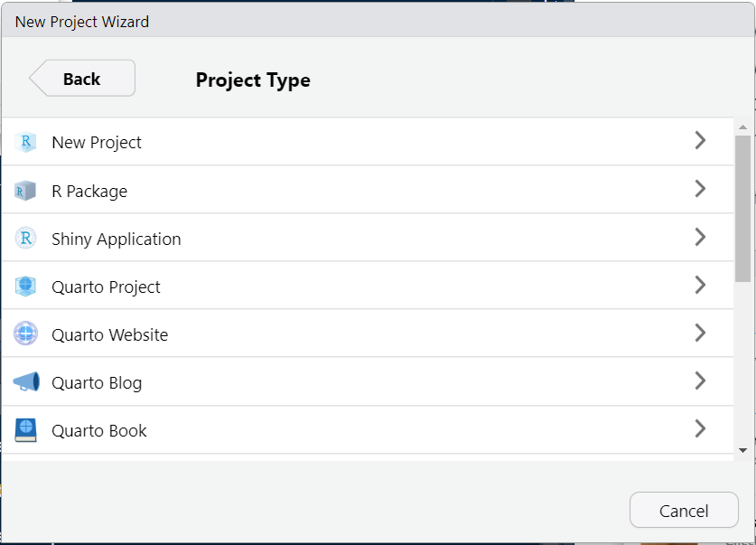Viewport: 756px width, 545px height.
Task: Click the scrollbar down arrow
Action: (x=743, y=450)
